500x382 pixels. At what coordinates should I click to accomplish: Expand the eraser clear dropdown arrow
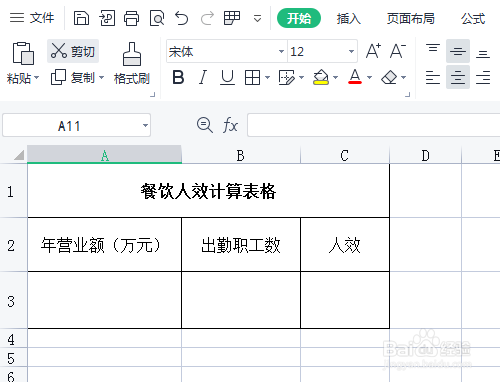[x=404, y=78]
